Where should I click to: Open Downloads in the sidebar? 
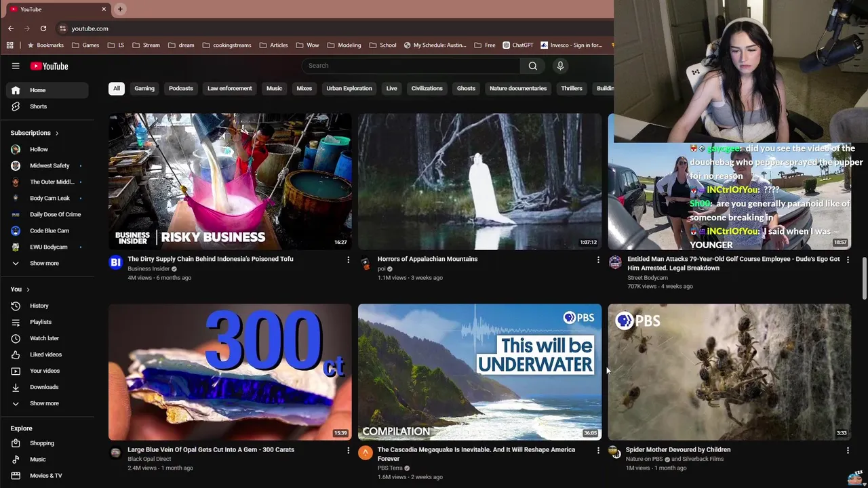tap(47, 387)
